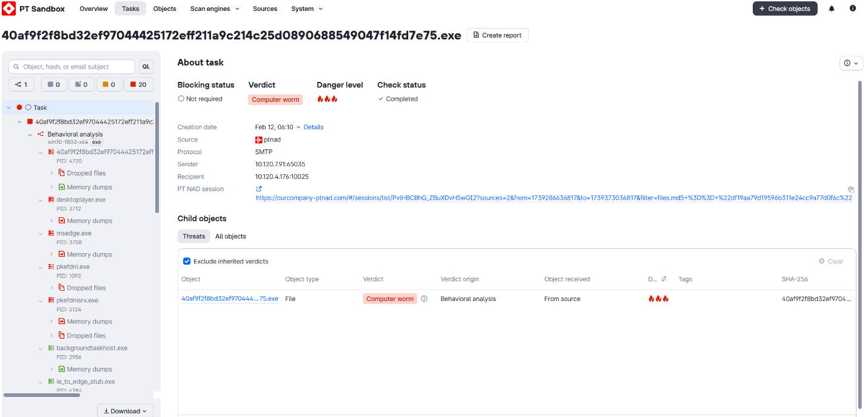Click the QL query language button
This screenshot has height=417, width=868.
[146, 67]
